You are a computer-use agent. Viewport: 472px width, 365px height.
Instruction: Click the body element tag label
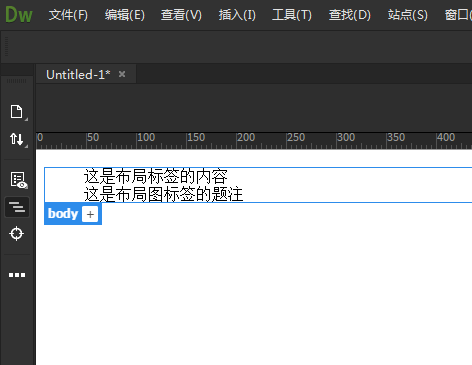point(63,213)
